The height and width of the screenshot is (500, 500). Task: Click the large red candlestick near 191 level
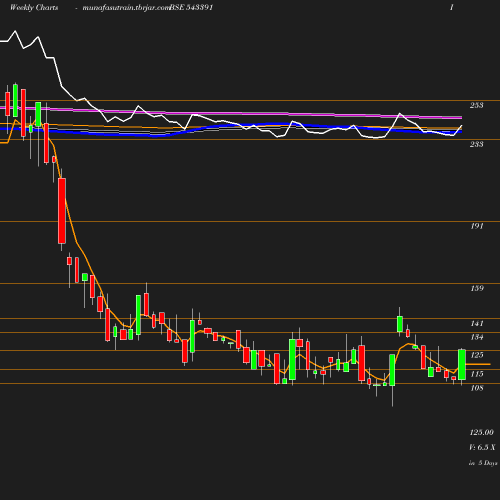[62, 211]
